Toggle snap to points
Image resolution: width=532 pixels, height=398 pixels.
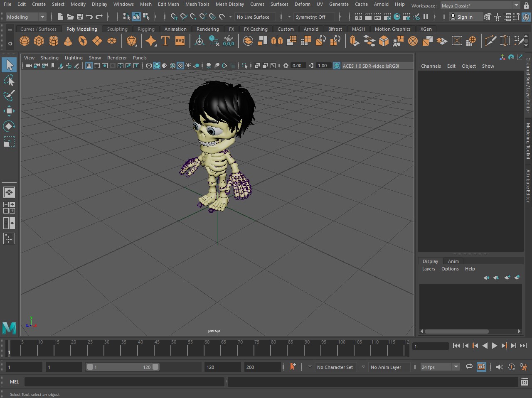tap(193, 17)
